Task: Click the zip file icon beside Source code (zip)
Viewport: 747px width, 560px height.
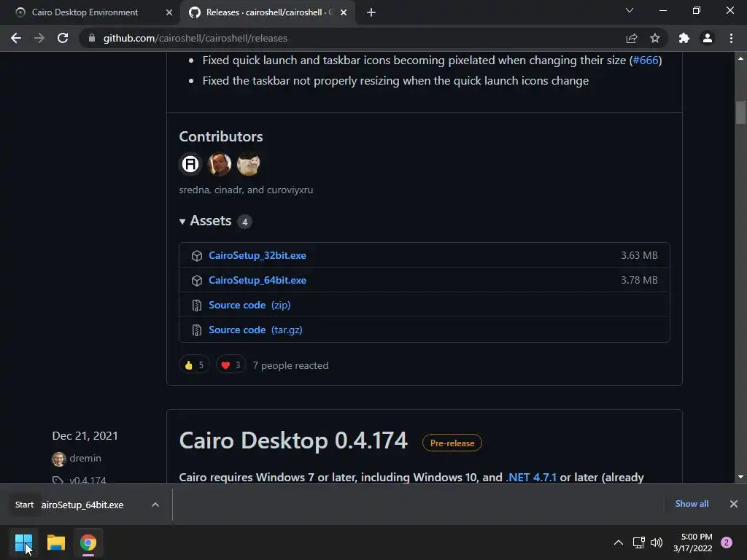Action: 197,306
